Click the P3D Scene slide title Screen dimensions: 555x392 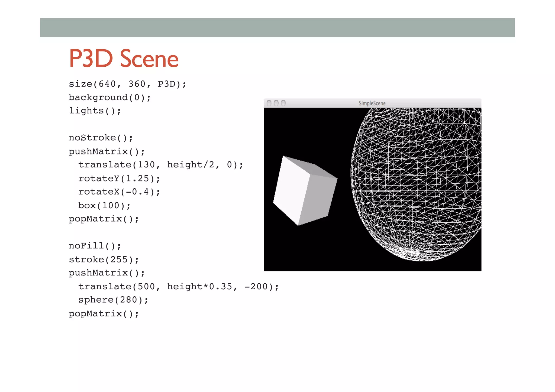[124, 59]
